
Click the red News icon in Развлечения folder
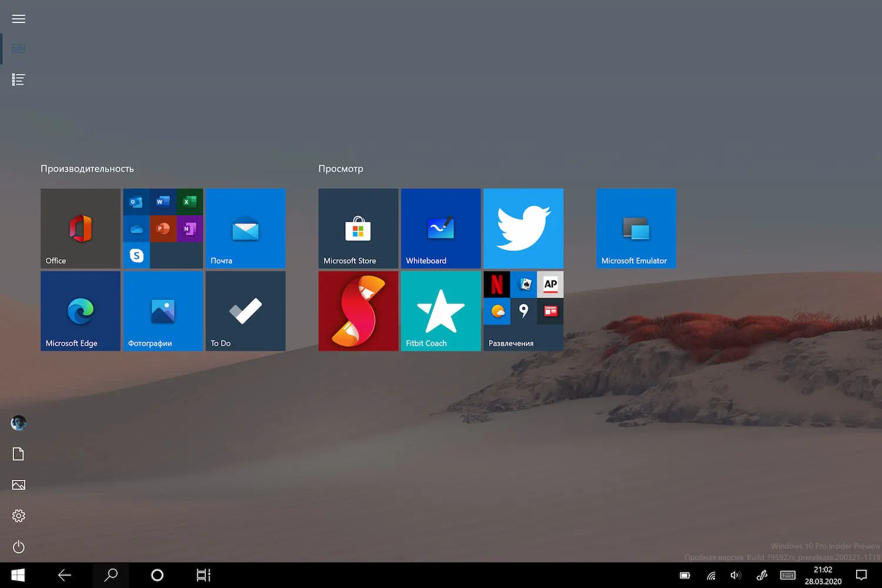point(550,311)
